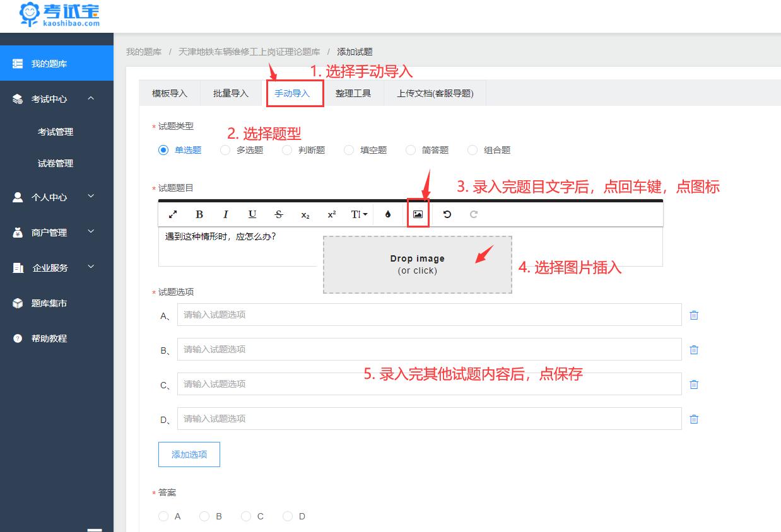Image resolution: width=781 pixels, height=532 pixels.
Task: Switch to 批量导入 tab
Action: [231, 93]
